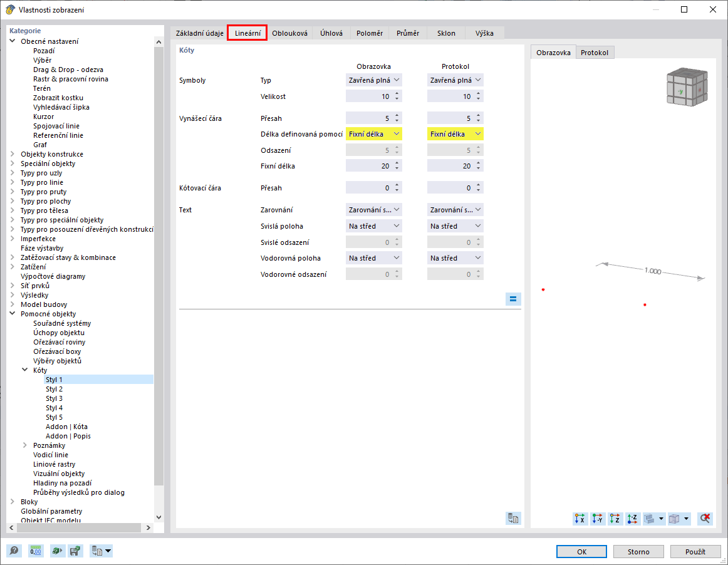Image resolution: width=728 pixels, height=565 pixels.
Task: Open the Oblouková tab
Action: (x=289, y=33)
